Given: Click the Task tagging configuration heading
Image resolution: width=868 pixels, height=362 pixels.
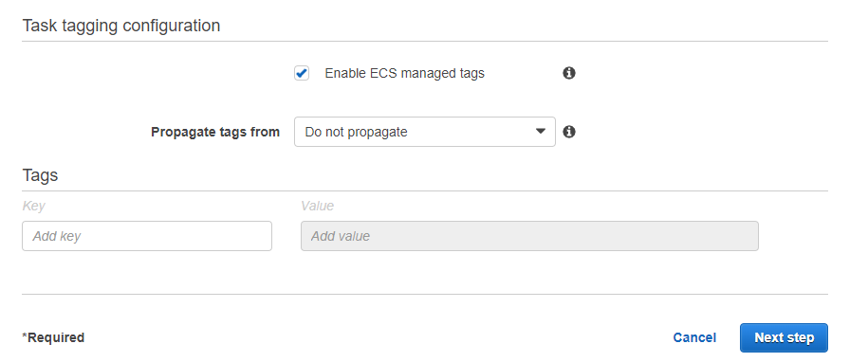Looking at the screenshot, I should 121,26.
